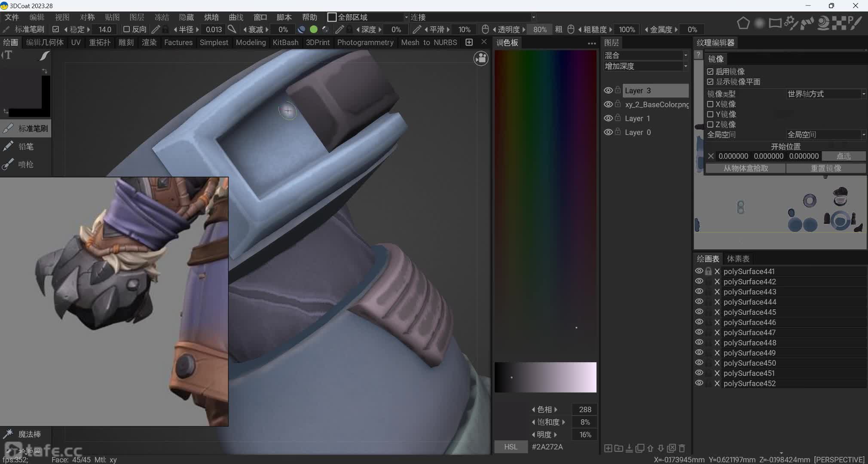
Task: Duplicate the current layer icon
Action: 640,449
